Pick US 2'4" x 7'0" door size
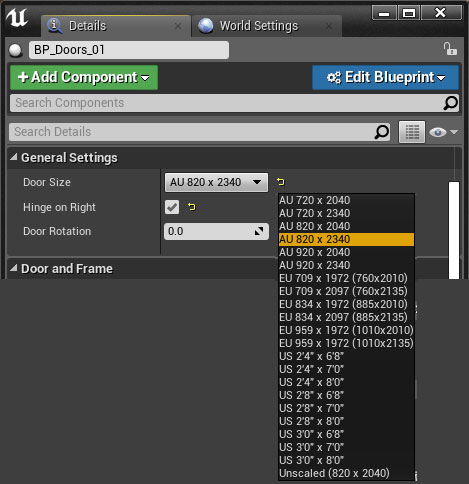The image size is (469, 484). coord(346,369)
